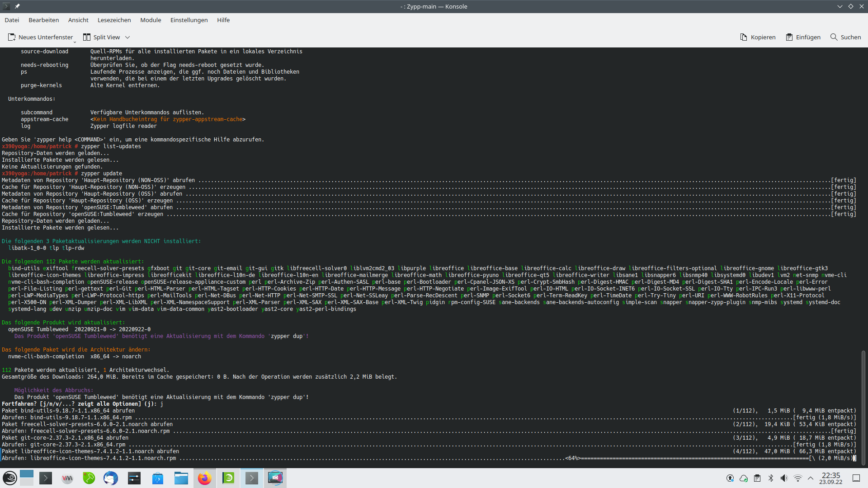This screenshot has height=488, width=868.
Task: Expand the Neues Unterfenster dropdown arrow
Action: tap(75, 42)
